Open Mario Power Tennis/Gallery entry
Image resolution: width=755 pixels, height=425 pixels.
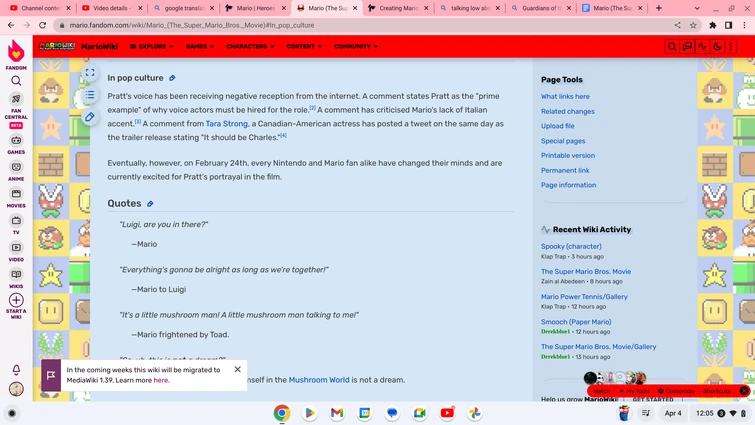point(584,297)
